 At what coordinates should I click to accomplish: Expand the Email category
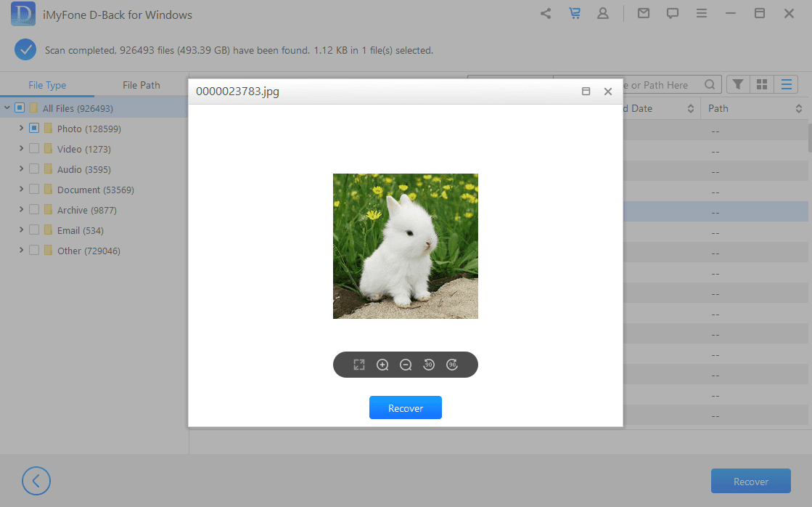click(21, 230)
